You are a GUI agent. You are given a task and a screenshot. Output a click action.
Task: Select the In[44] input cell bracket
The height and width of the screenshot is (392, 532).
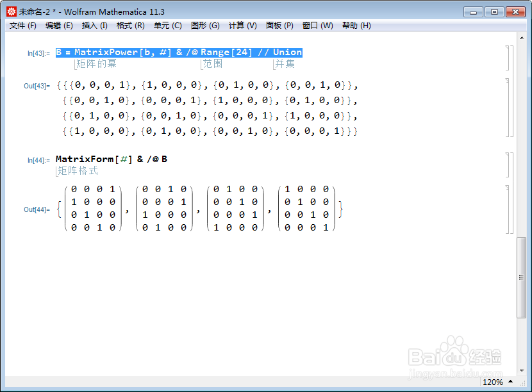pos(509,165)
